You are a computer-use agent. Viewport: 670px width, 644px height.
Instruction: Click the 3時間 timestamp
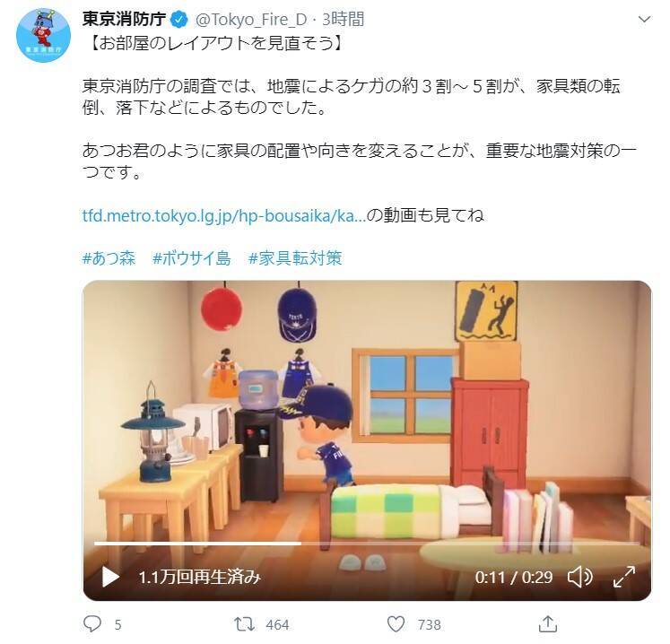tap(343, 19)
